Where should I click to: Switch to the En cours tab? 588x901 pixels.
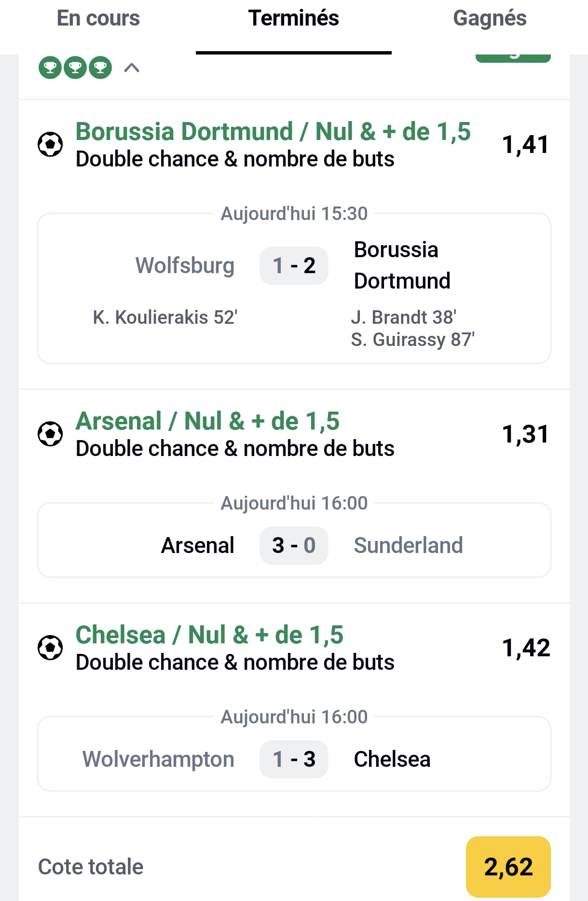tap(98, 19)
